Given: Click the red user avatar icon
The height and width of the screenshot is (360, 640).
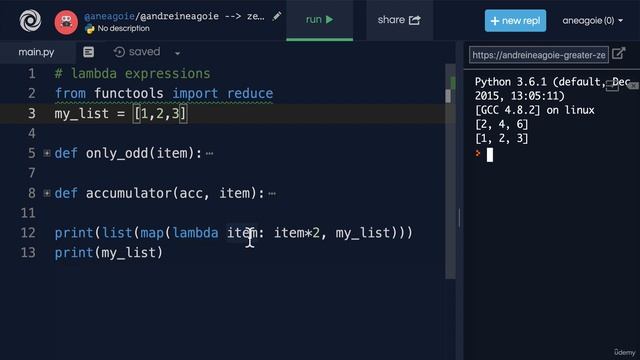Looking at the screenshot, I should 66,22.
